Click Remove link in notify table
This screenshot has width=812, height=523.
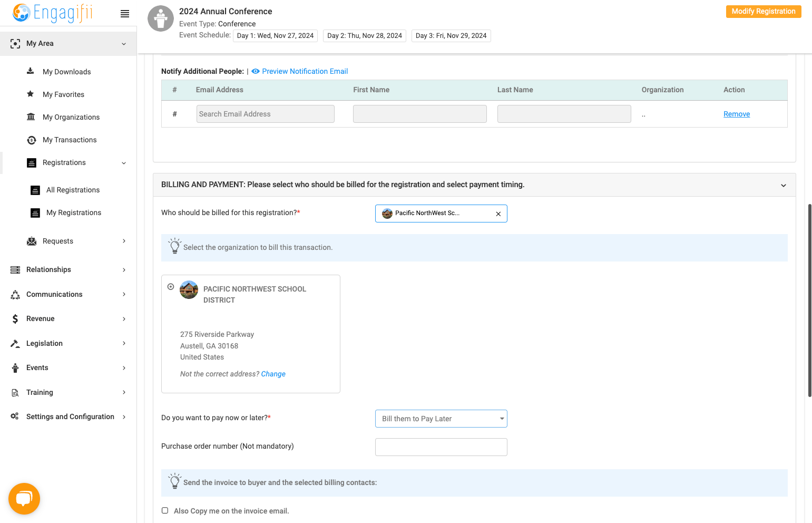[737, 114]
